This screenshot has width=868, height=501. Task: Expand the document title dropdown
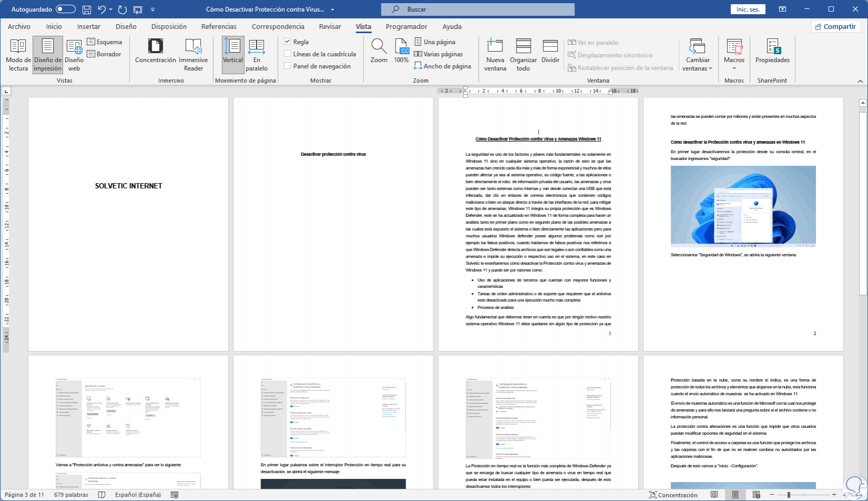pos(332,9)
